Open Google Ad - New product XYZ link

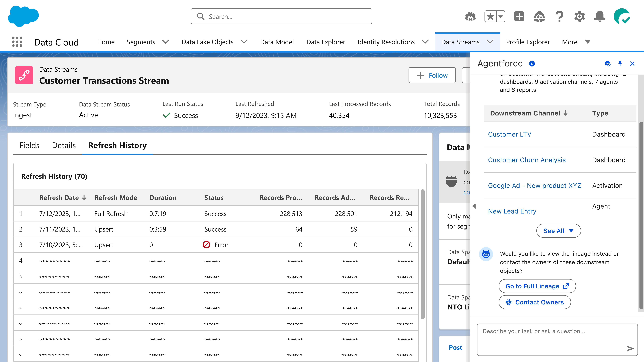tap(534, 186)
